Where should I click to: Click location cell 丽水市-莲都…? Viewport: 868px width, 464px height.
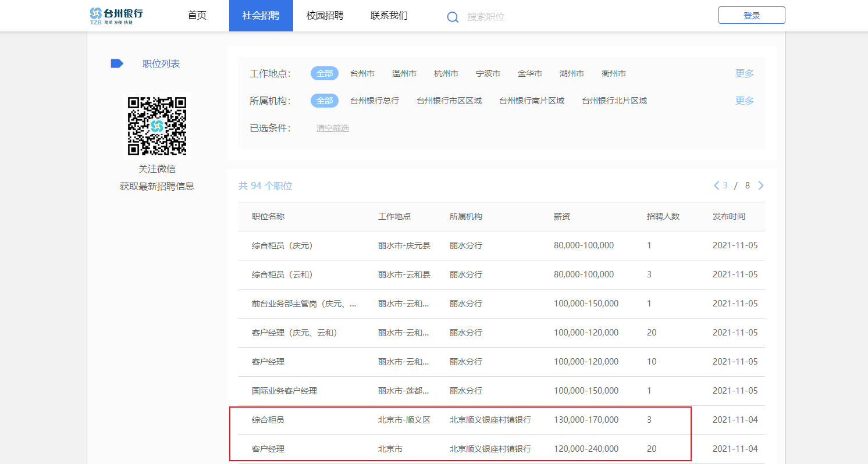[x=404, y=391]
